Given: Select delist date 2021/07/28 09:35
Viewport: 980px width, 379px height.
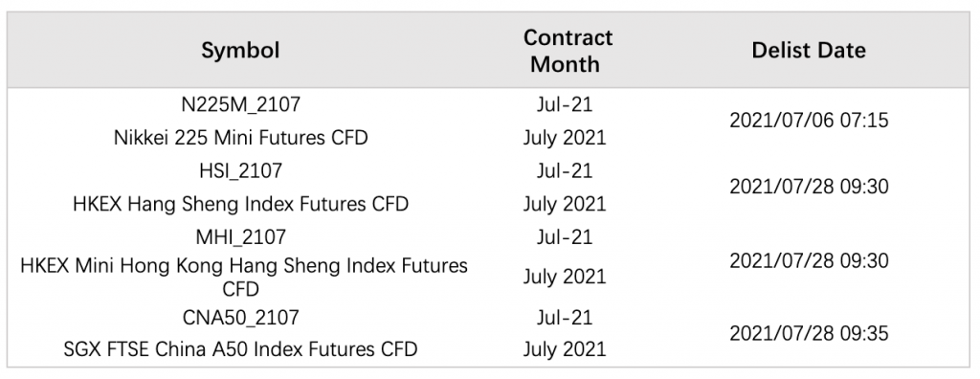Looking at the screenshot, I should (x=809, y=333).
